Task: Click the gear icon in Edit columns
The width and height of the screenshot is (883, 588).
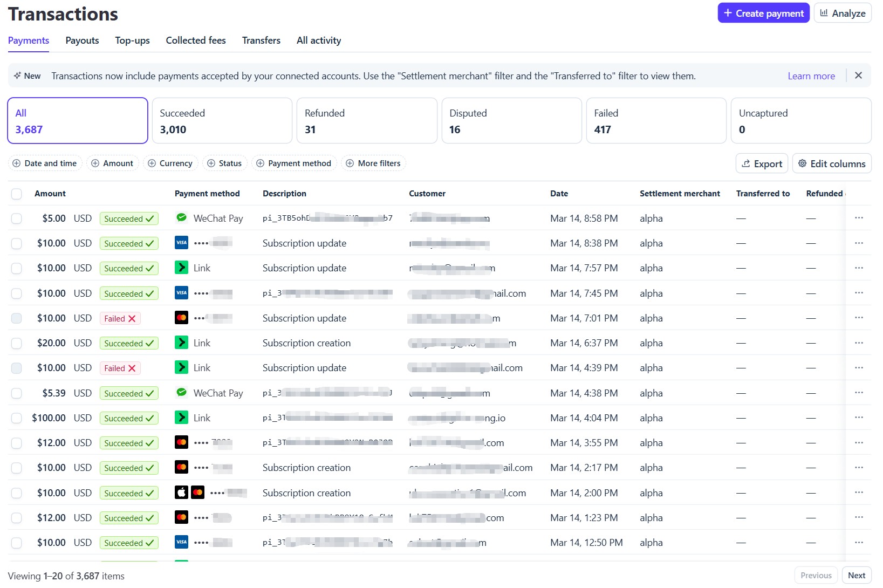Action: click(x=802, y=163)
